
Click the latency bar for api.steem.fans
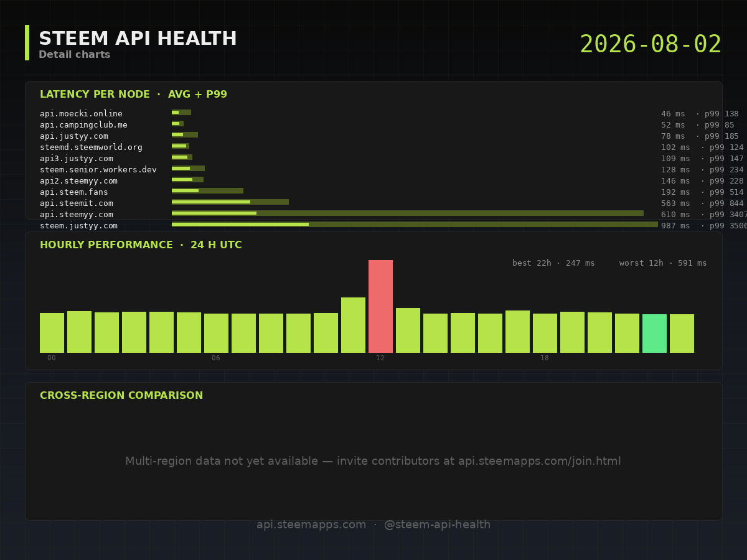[207, 191]
